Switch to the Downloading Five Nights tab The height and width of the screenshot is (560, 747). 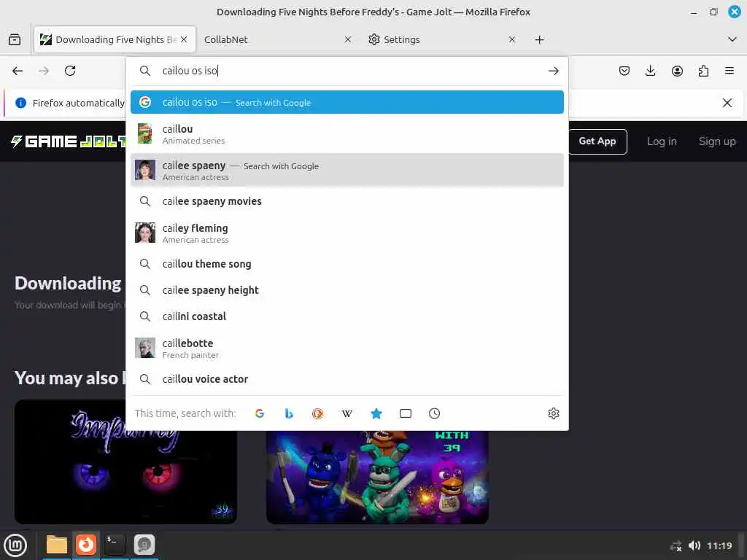(115, 39)
